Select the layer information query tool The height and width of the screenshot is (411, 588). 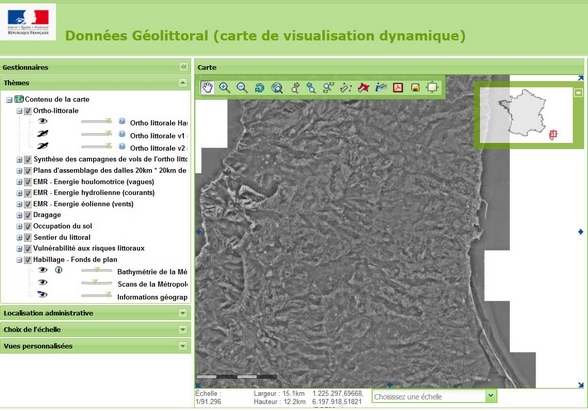[x=381, y=88]
